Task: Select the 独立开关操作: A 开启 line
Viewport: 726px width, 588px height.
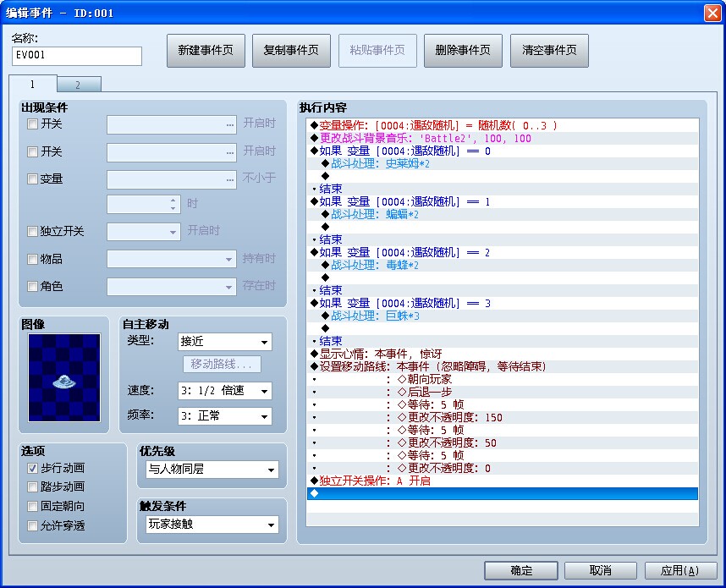Action: tap(503, 481)
